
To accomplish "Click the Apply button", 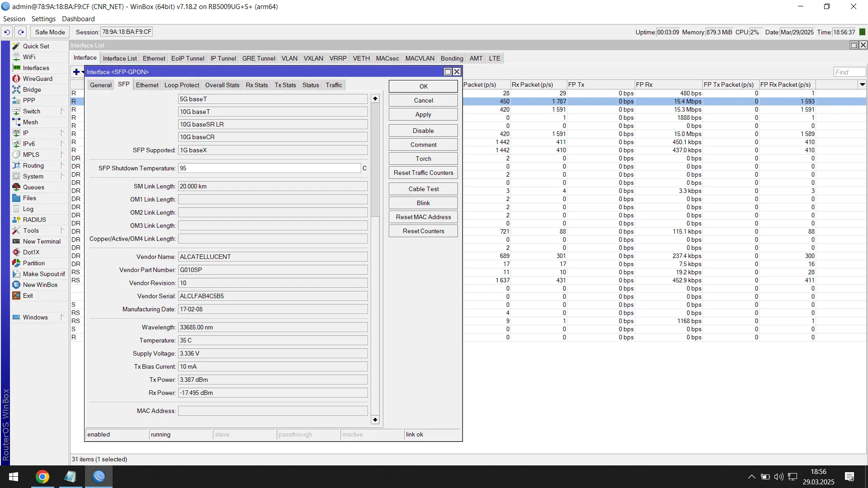I will (x=423, y=114).
